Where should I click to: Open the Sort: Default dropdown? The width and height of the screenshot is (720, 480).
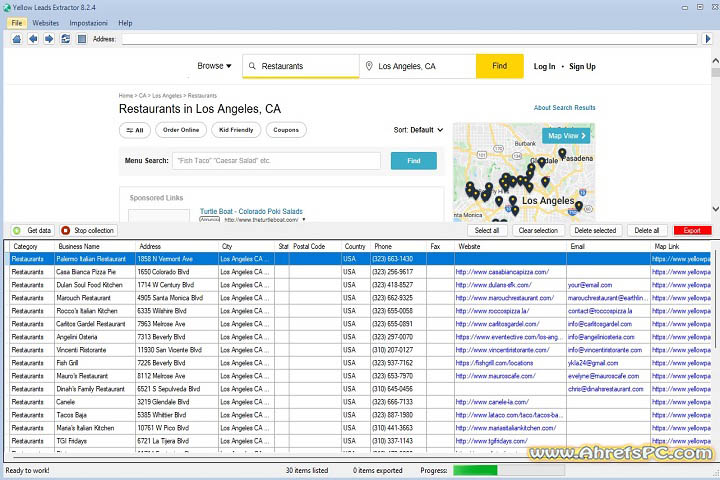click(x=418, y=130)
